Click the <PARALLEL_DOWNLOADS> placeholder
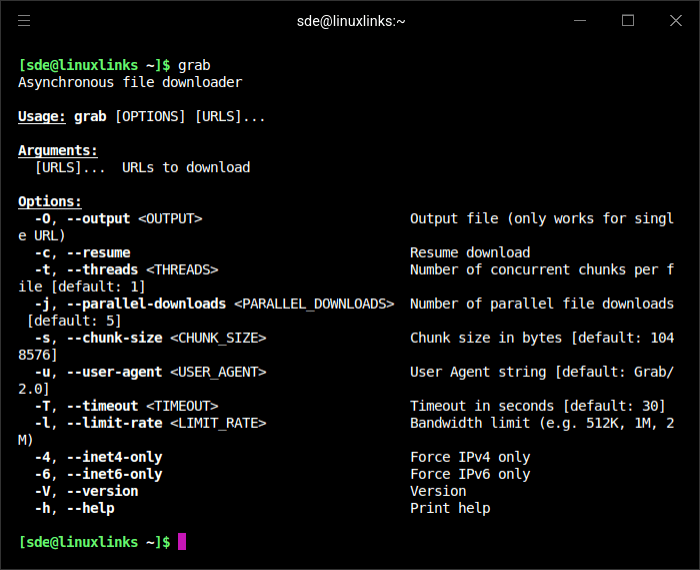 pyautogui.click(x=314, y=303)
